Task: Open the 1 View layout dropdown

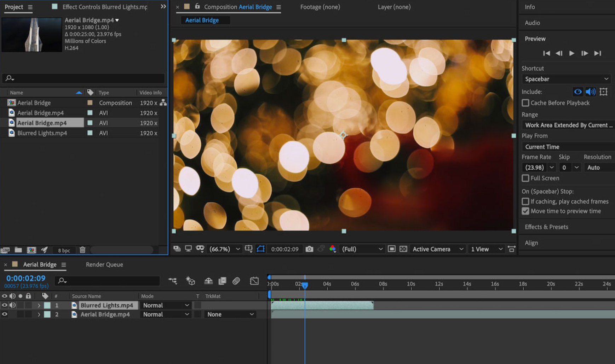Action: (x=487, y=249)
